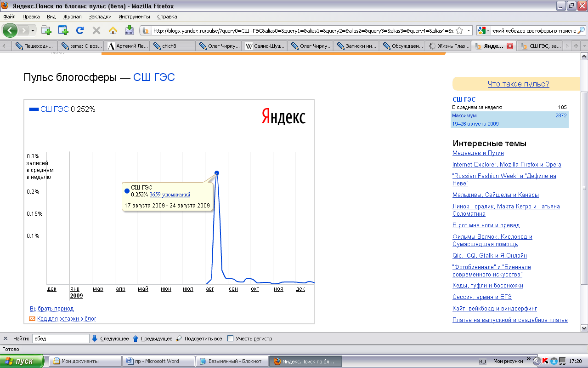Screen dimensions: 588x368
Task: Switch to the Обсуждаем... tab
Action: pos(403,46)
